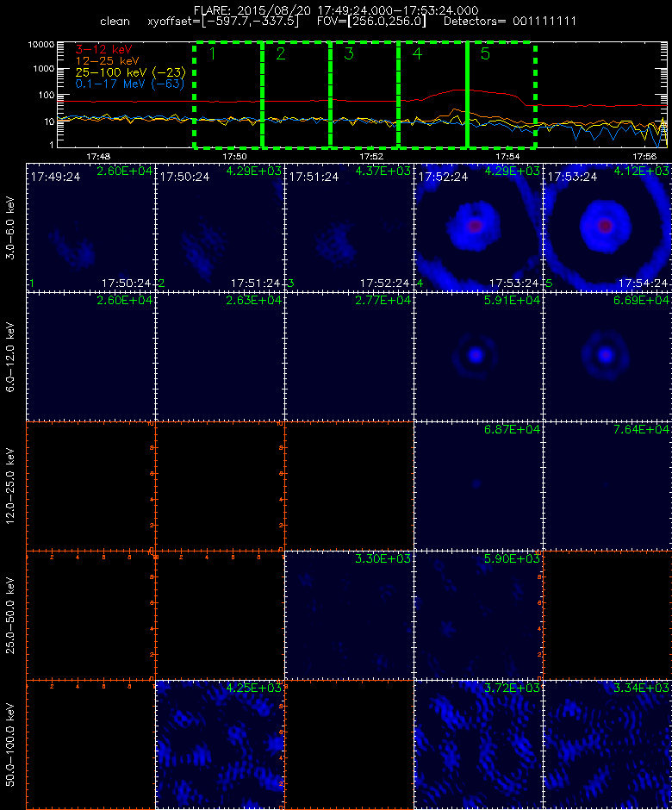Click the 3.0-6.0 keV row label
The height and width of the screenshot is (810, 672).
[11, 227]
